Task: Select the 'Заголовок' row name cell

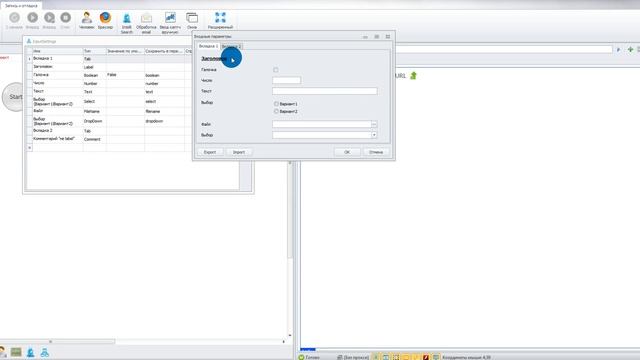Action: pos(58,67)
